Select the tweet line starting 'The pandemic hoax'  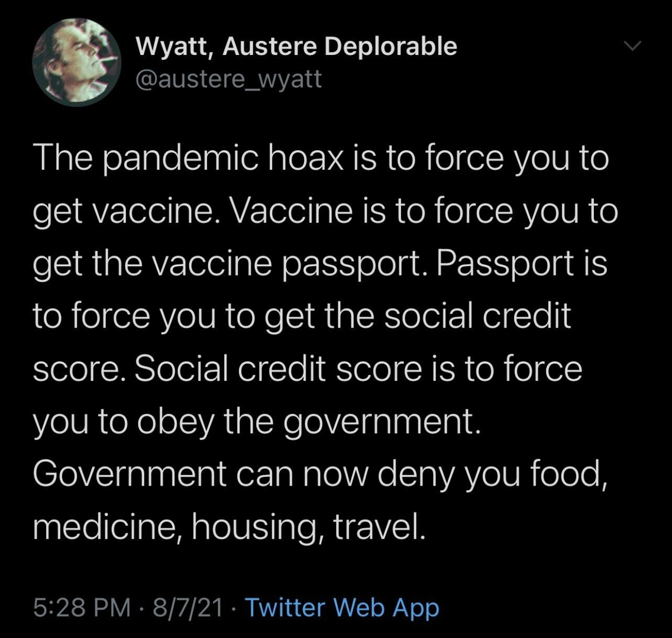321,158
